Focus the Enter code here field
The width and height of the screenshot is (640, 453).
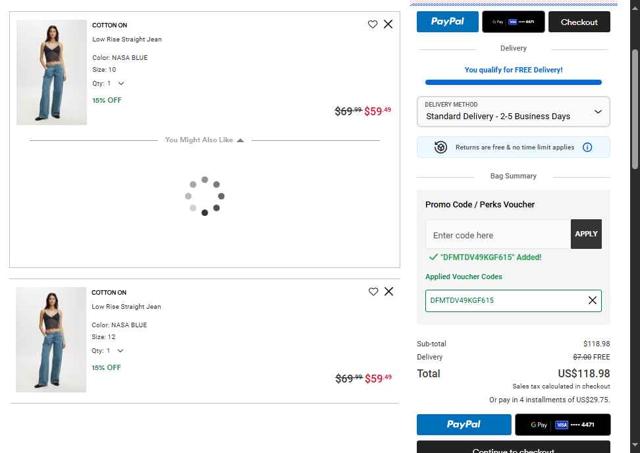pos(497,235)
